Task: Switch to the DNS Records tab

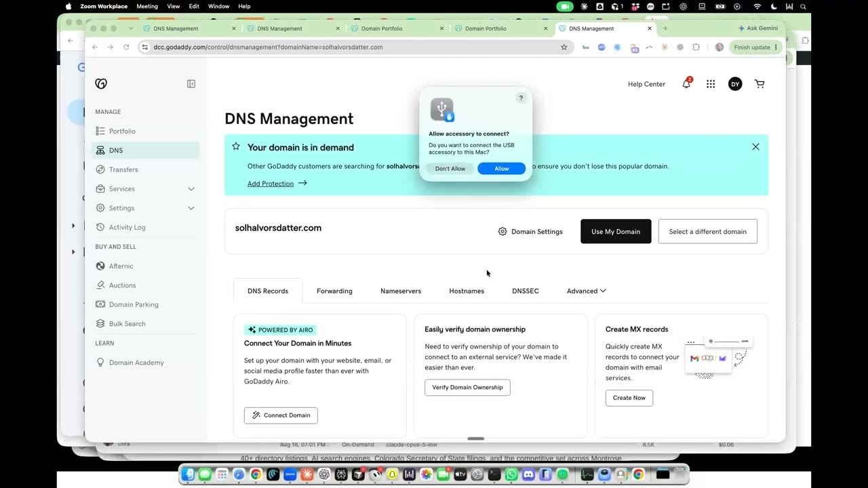Action: coord(268,291)
